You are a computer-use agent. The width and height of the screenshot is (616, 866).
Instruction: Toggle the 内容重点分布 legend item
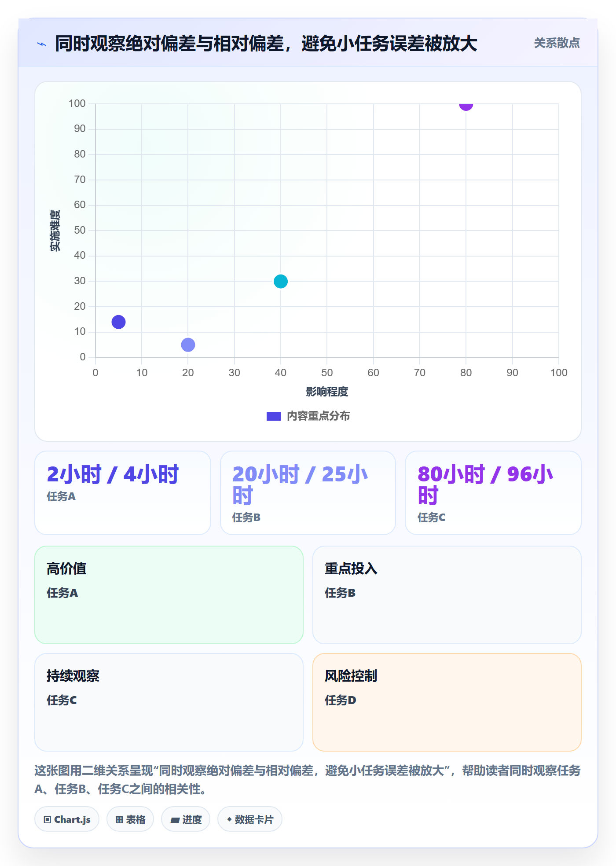pos(308,416)
